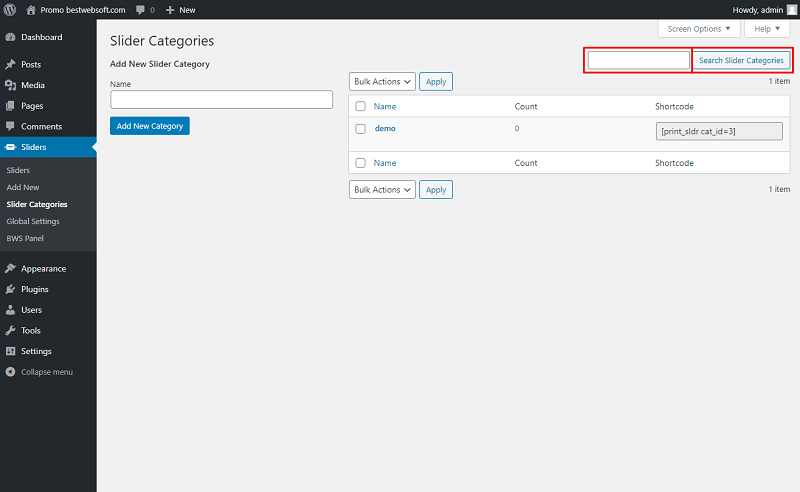This screenshot has width=800, height=492.
Task: Click the Media icon in sidebar
Action: pyautogui.click(x=10, y=85)
